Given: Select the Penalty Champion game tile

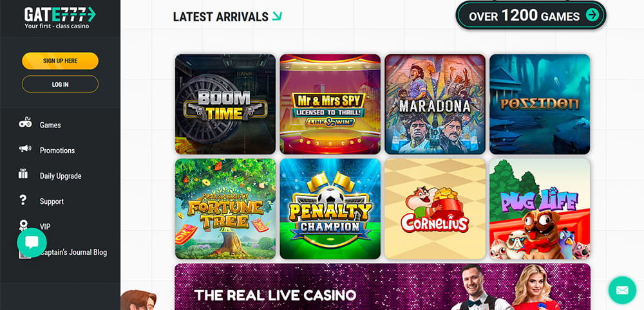Looking at the screenshot, I should (330, 209).
